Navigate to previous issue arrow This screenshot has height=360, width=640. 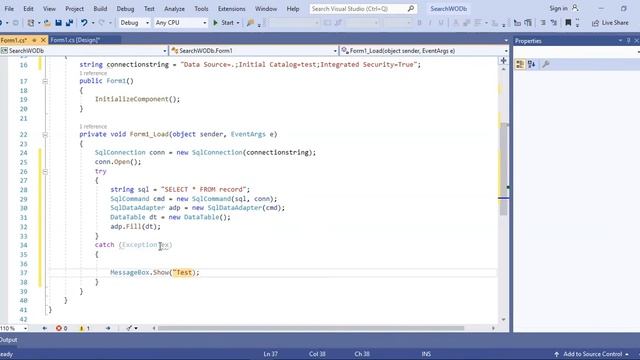[x=44, y=328]
